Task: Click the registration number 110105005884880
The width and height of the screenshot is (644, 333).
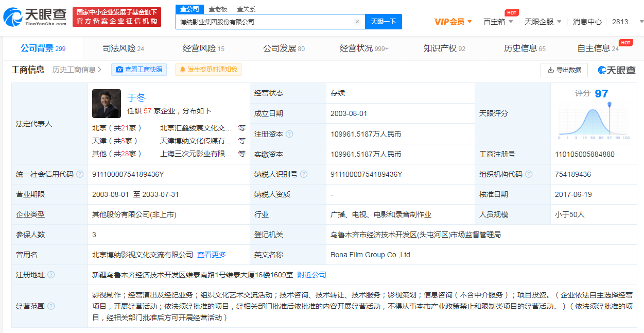Action: 584,154
